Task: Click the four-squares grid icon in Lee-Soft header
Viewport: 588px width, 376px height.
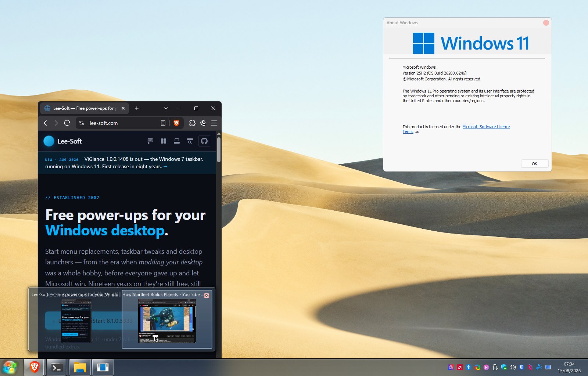Action: (x=164, y=141)
